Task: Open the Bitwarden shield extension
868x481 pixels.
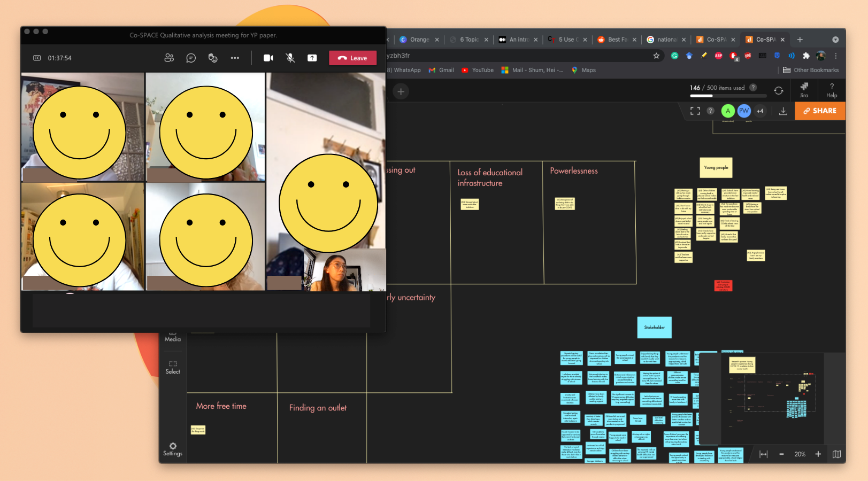Action: pyautogui.click(x=777, y=56)
